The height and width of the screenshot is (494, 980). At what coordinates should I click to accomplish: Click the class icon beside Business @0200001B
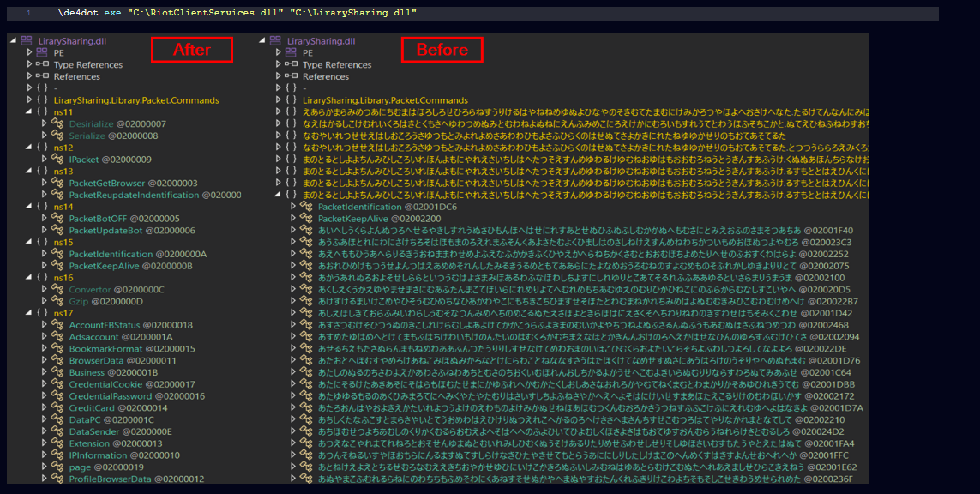point(57,372)
